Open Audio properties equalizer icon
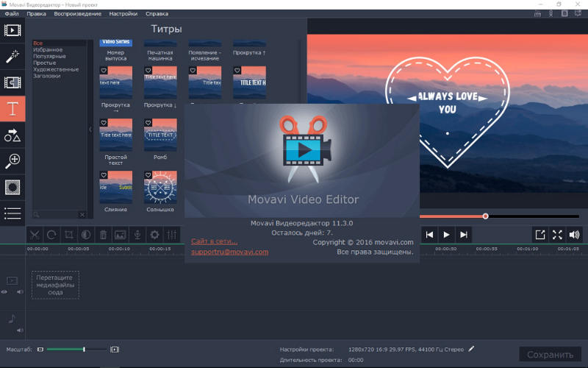The image size is (588, 368). pos(172,235)
